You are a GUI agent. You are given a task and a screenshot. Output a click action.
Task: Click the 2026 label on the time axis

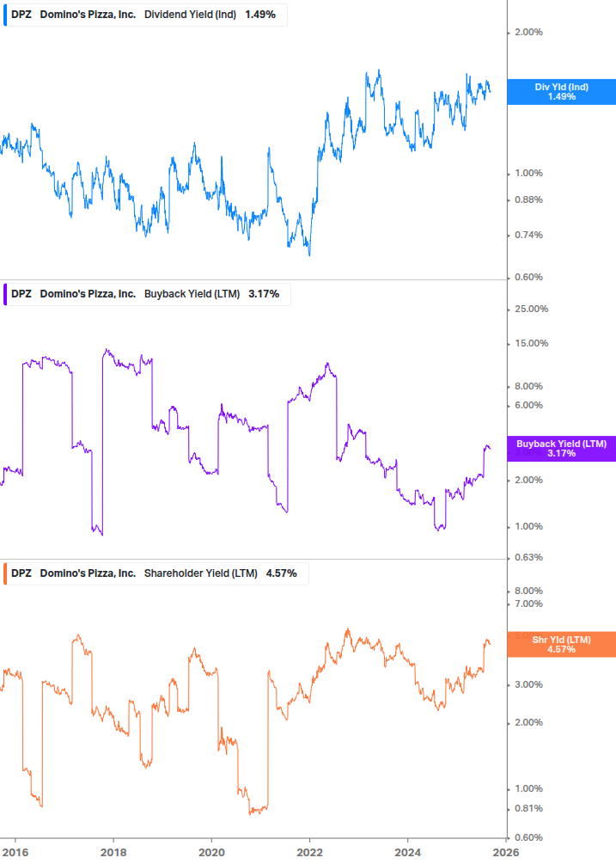[506, 853]
